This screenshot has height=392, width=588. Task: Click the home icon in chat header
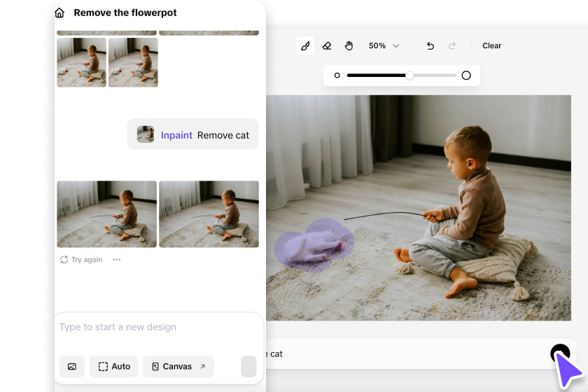tap(60, 13)
